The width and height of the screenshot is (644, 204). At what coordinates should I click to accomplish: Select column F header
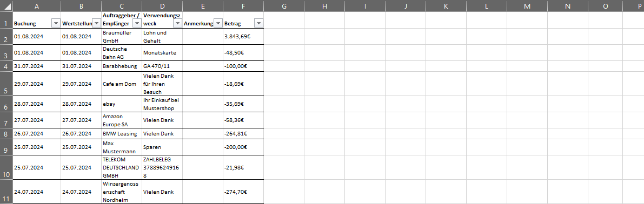tap(243, 6)
